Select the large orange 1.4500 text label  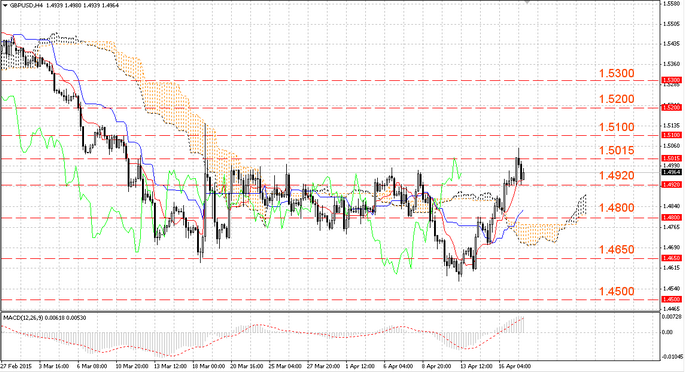click(x=616, y=291)
